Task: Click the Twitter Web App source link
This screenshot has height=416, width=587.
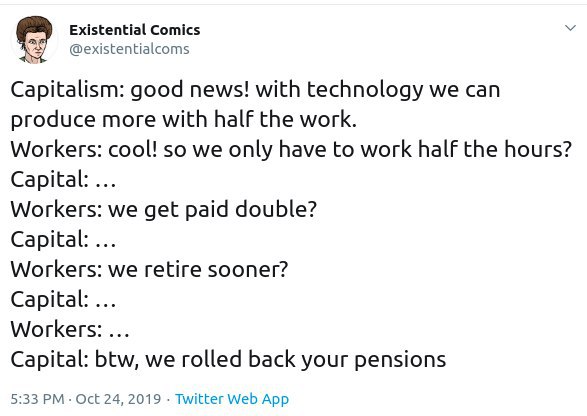Action: pyautogui.click(x=232, y=399)
